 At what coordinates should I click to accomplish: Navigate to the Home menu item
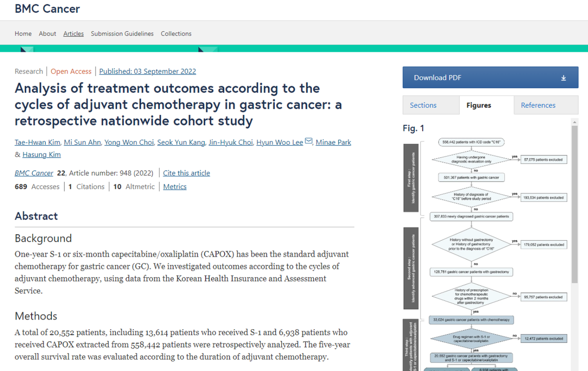point(23,34)
